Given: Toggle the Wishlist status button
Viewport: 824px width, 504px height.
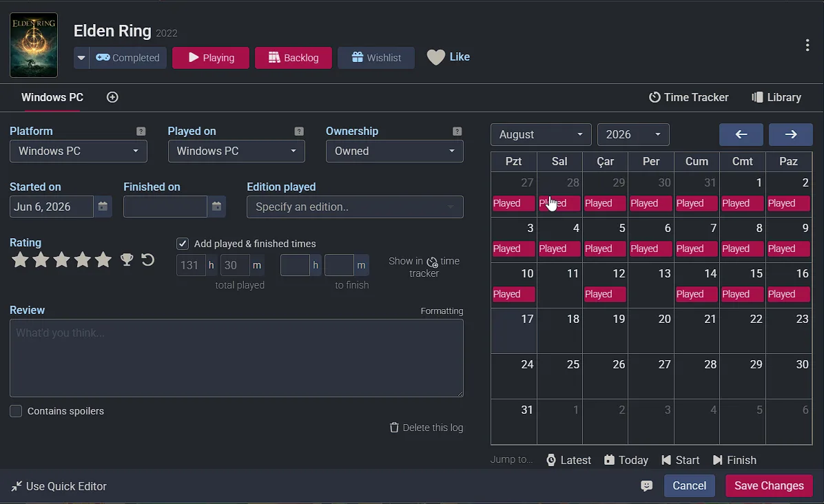Looking at the screenshot, I should tap(375, 58).
